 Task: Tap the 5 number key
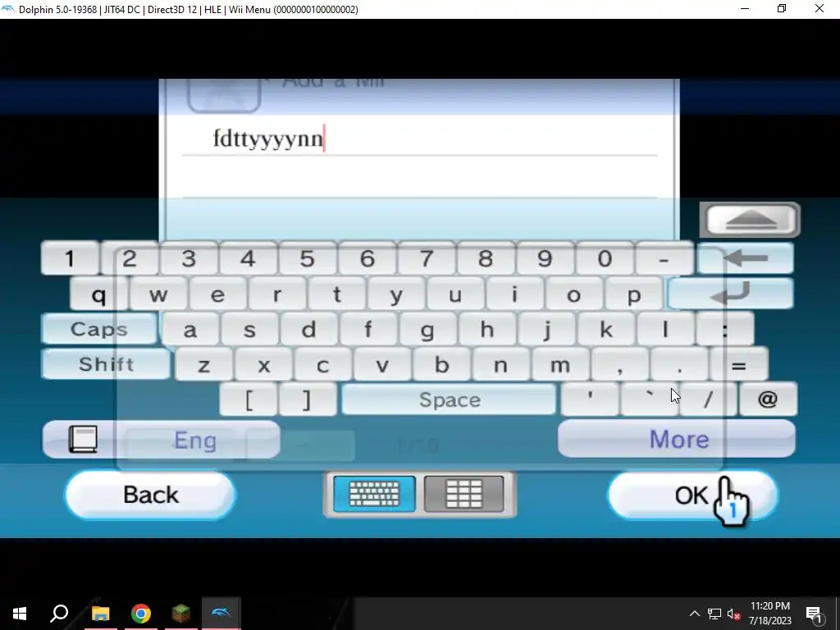click(x=308, y=258)
